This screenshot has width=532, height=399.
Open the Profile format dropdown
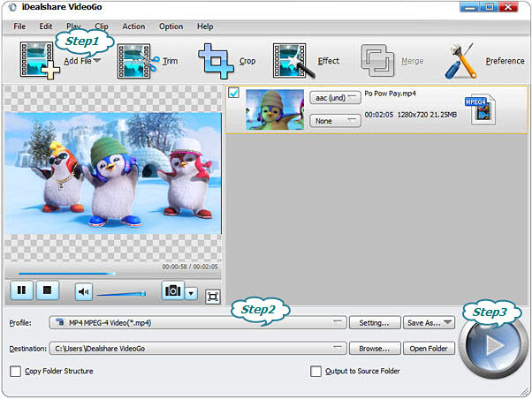click(198, 322)
